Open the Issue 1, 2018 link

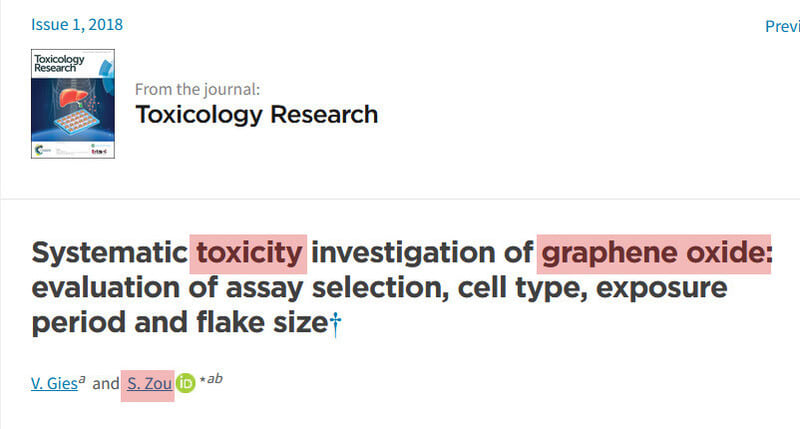coord(77,24)
